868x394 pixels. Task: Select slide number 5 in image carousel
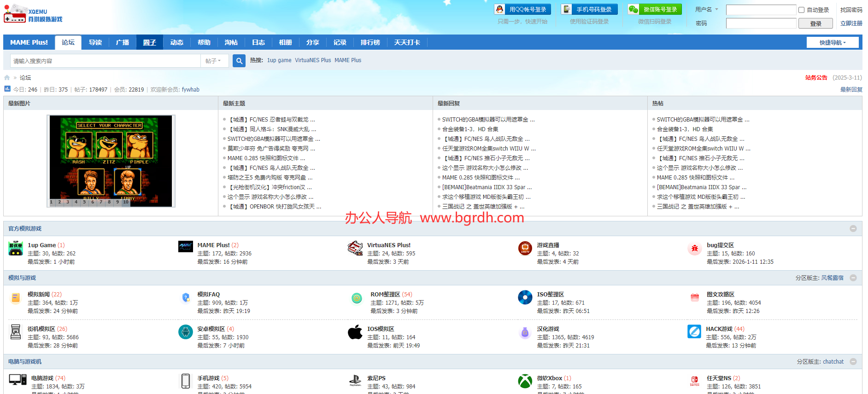(x=84, y=202)
